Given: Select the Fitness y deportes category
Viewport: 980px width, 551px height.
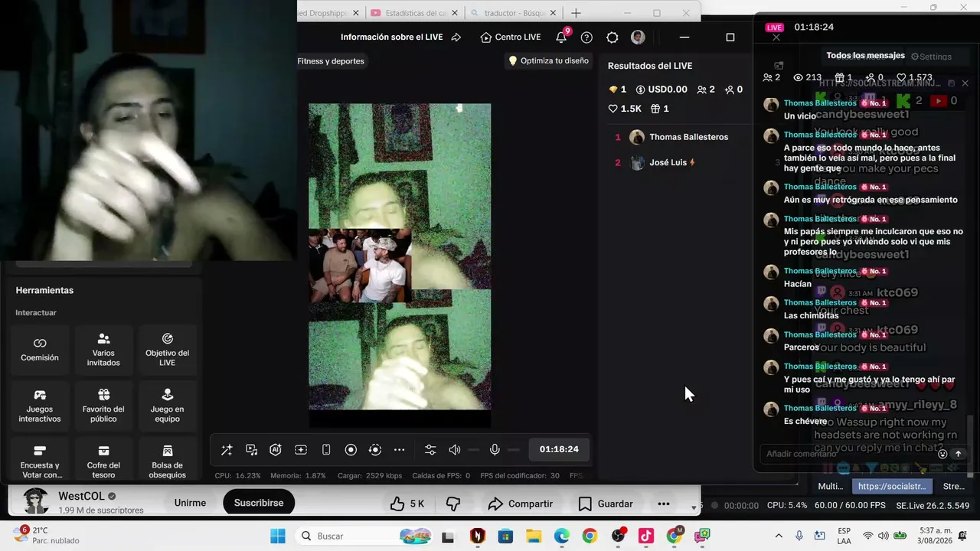Looking at the screenshot, I should (331, 61).
